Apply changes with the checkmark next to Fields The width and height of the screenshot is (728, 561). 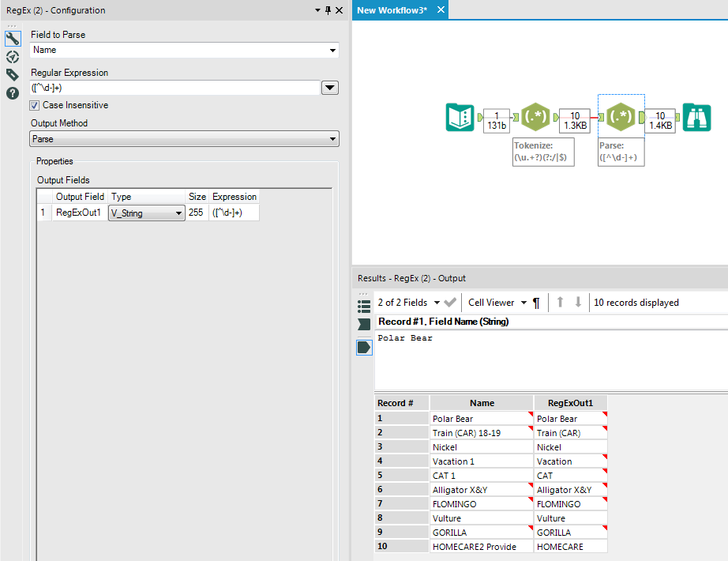coord(450,303)
